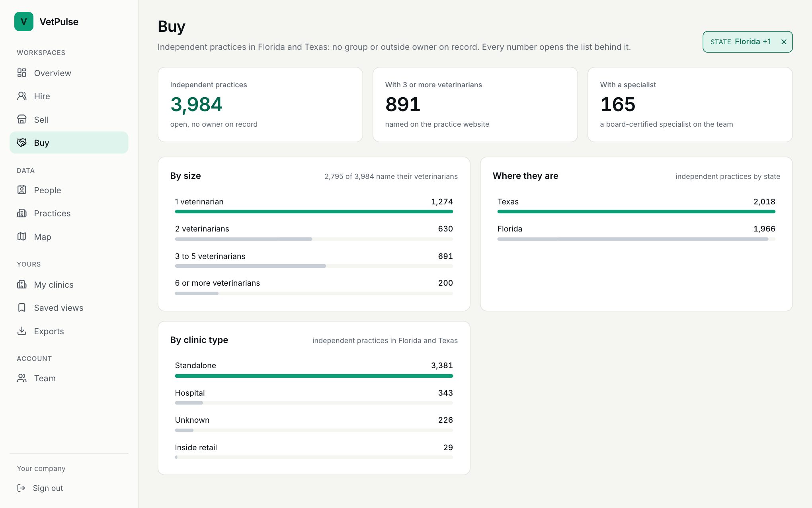
Task: Open Practices from the Data section
Action: (69, 213)
